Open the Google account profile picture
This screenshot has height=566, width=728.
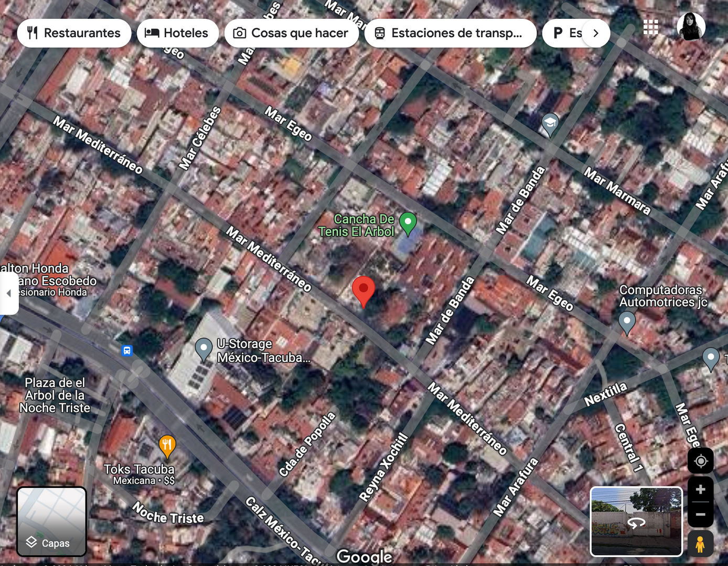click(691, 26)
